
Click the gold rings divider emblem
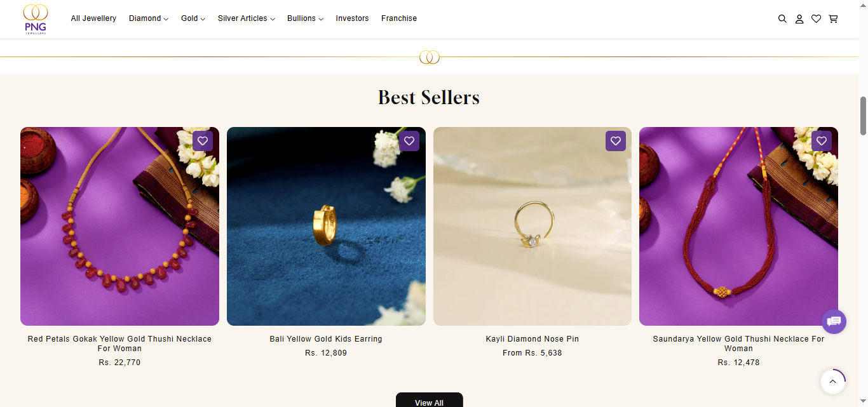coord(430,58)
